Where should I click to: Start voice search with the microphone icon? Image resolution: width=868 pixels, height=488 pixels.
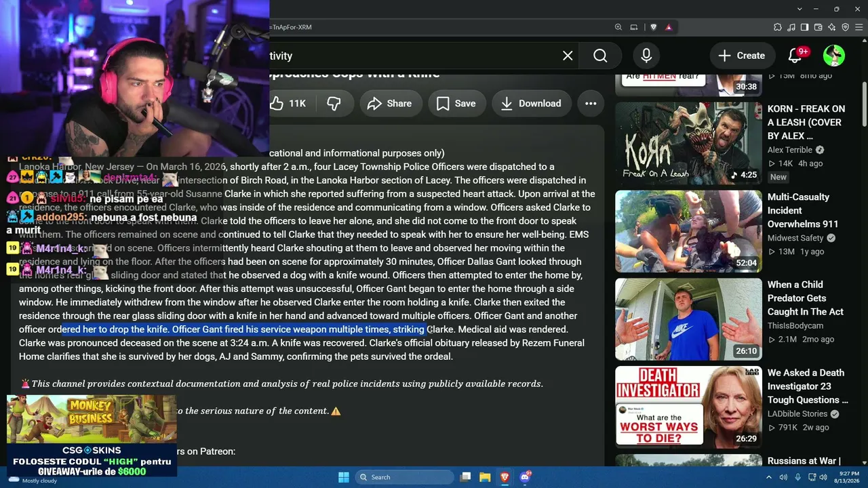pyautogui.click(x=646, y=56)
